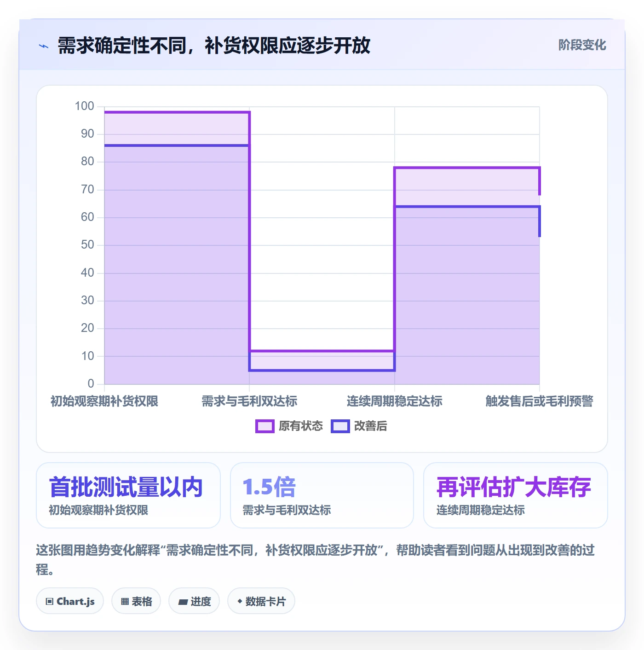
Task: Click the description paragraph below the cards
Action: pyautogui.click(x=316, y=559)
